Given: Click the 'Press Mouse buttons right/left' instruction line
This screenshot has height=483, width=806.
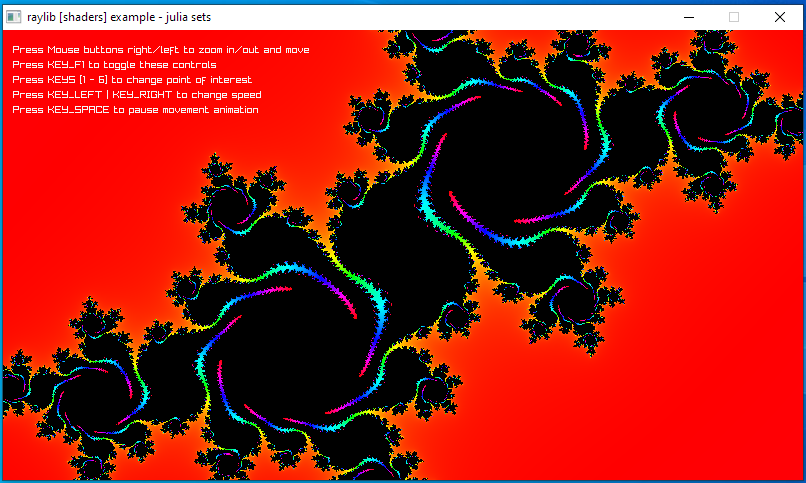Looking at the screenshot, I should click(161, 50).
